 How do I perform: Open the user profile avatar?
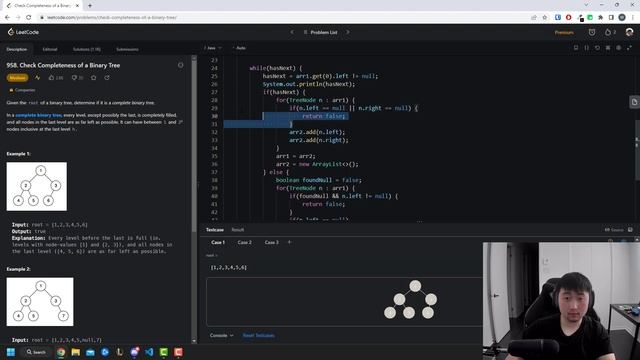(x=629, y=32)
